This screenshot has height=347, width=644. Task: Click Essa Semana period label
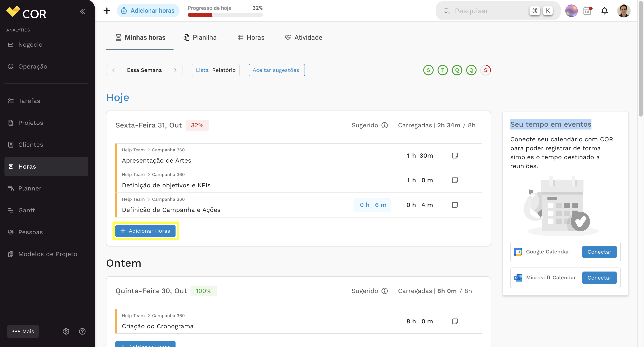point(144,70)
